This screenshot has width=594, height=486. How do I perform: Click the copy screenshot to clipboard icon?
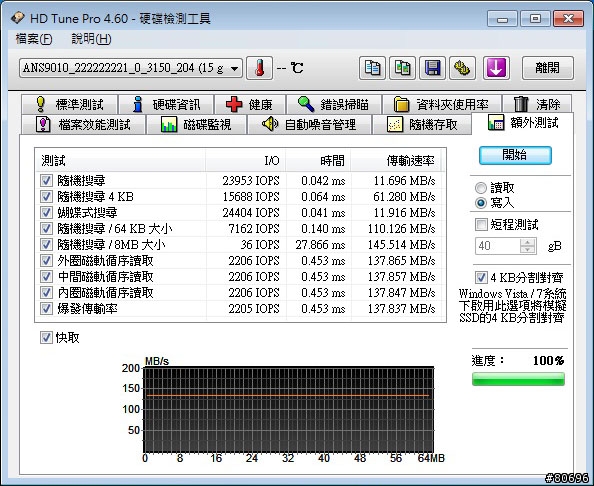[402, 68]
